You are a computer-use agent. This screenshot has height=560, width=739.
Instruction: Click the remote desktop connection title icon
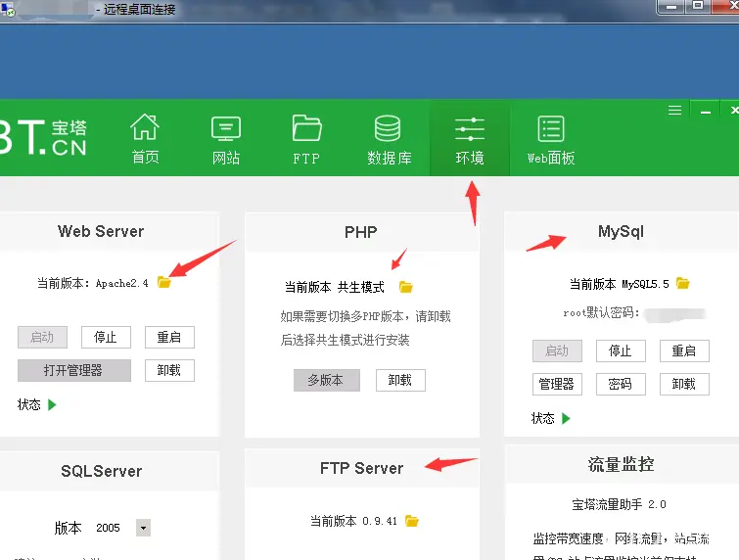pos(8,9)
